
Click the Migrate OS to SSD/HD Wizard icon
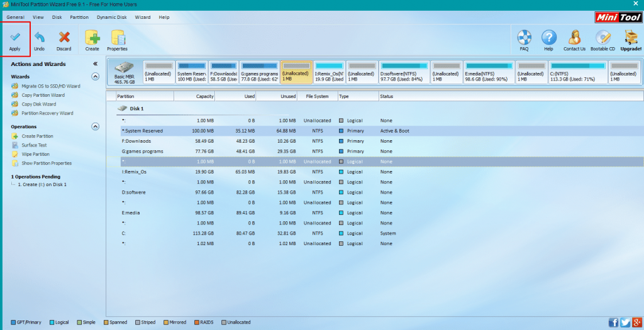pyautogui.click(x=15, y=86)
